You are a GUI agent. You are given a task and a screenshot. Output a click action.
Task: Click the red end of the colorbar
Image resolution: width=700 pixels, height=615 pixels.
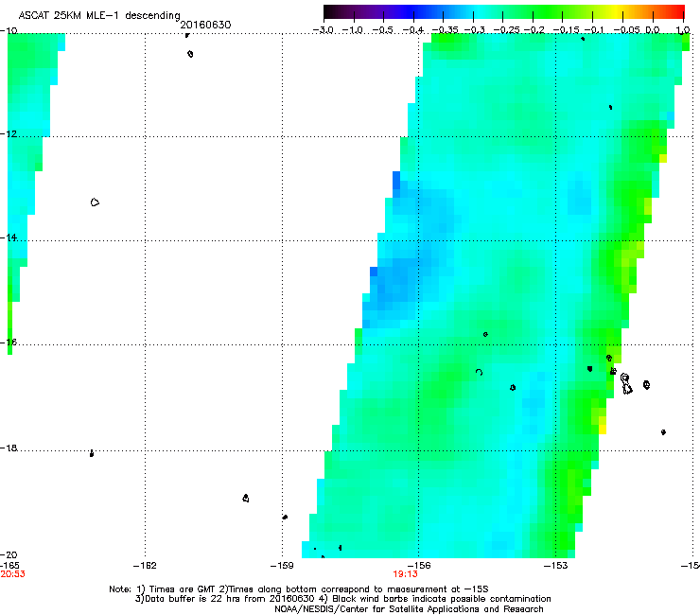coord(676,11)
